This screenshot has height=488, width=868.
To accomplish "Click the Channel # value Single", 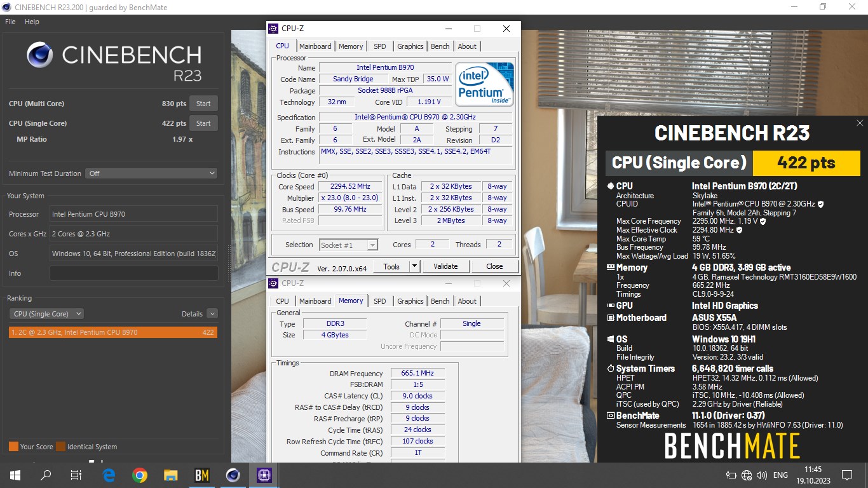I will (471, 323).
